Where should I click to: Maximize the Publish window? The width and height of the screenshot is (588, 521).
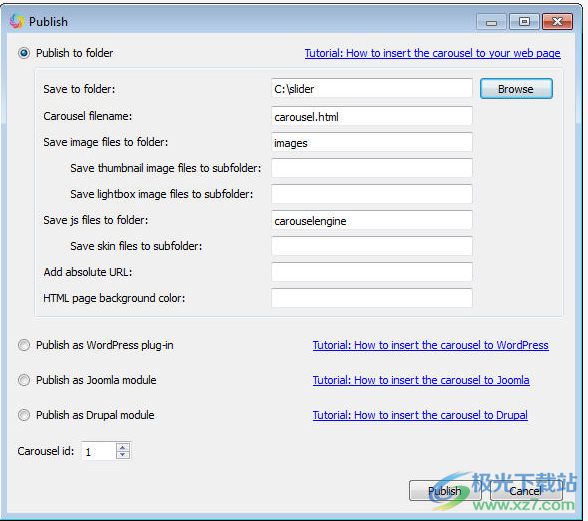524,21
